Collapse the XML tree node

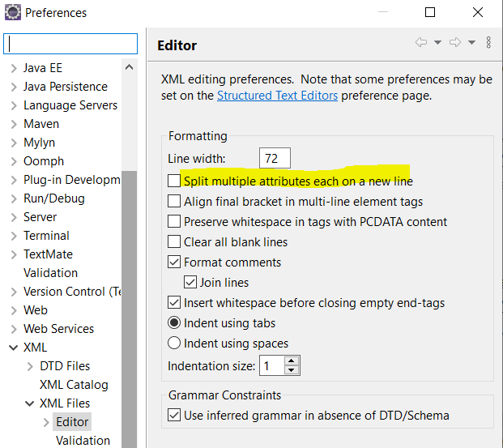coord(14,348)
